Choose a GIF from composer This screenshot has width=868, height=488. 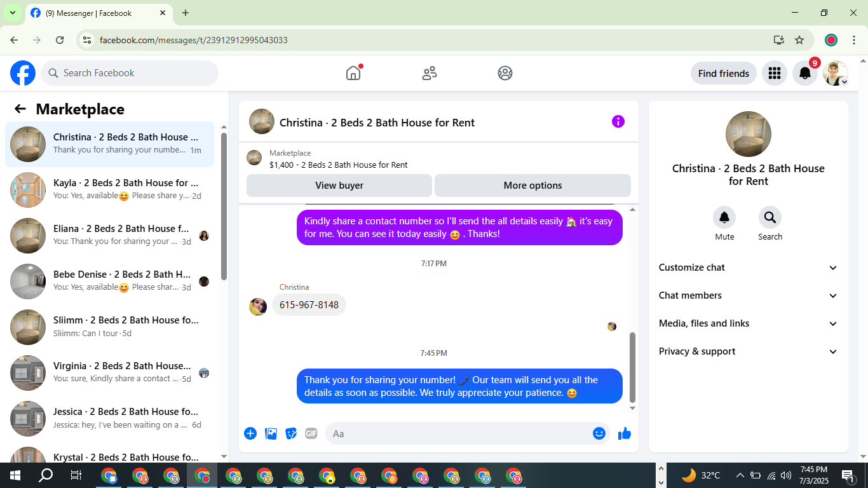point(311,433)
